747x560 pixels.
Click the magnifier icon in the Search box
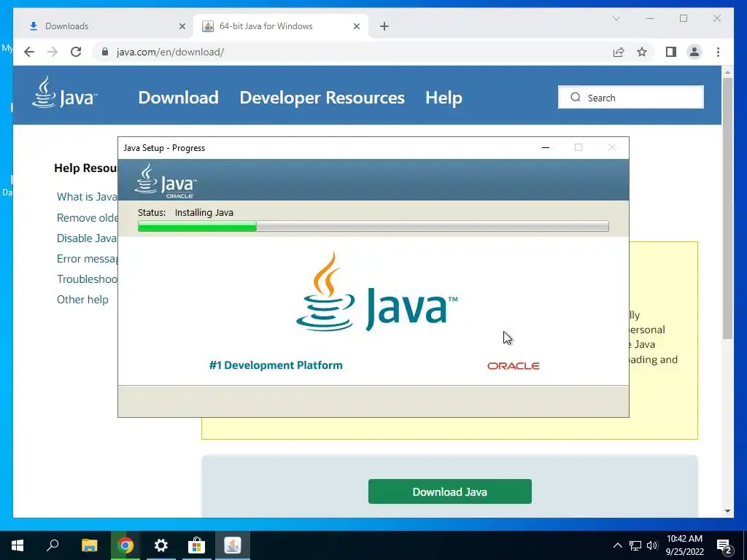coord(576,97)
